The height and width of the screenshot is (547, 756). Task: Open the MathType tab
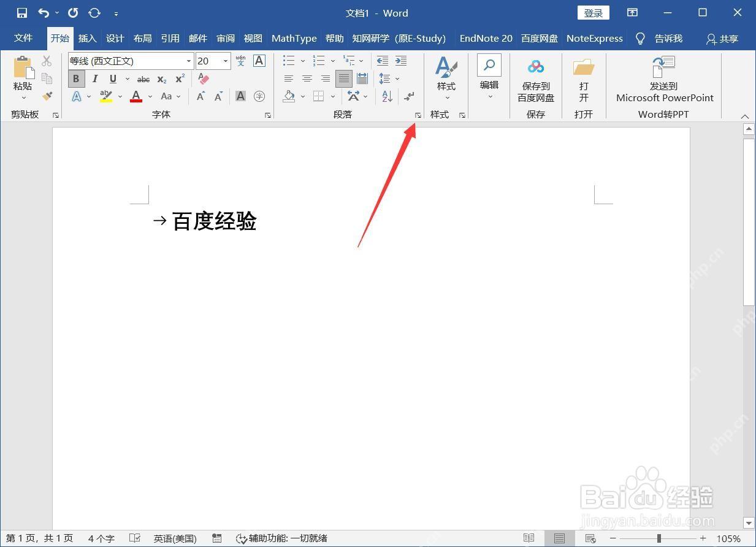[294, 38]
